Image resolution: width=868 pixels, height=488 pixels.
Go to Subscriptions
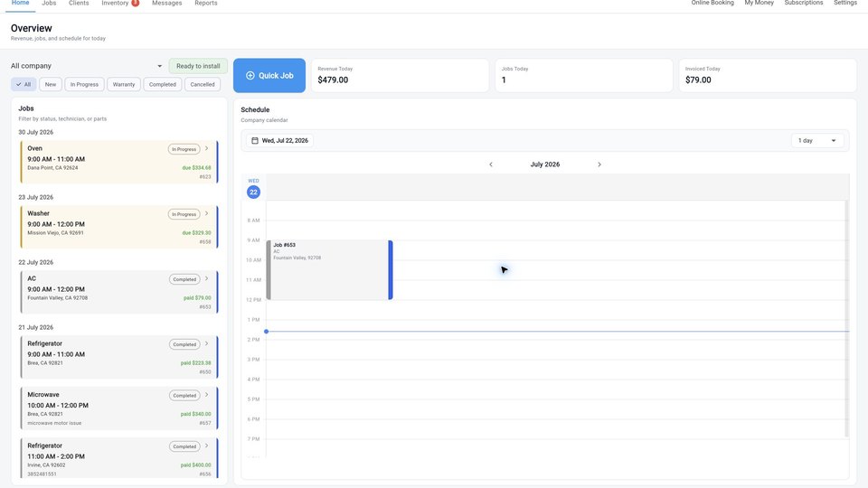tap(803, 3)
